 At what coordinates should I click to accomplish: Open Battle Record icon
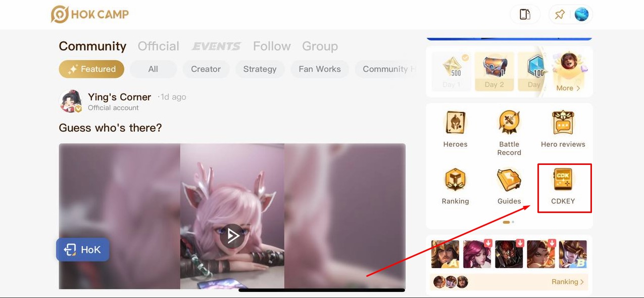(x=509, y=123)
